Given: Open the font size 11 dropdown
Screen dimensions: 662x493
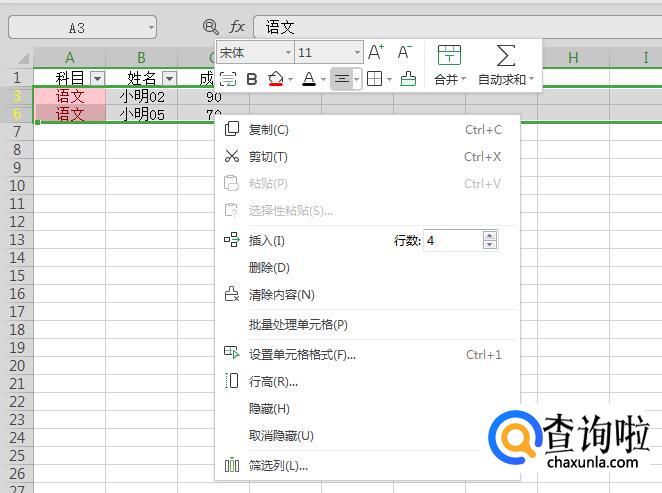Looking at the screenshot, I should [357, 52].
